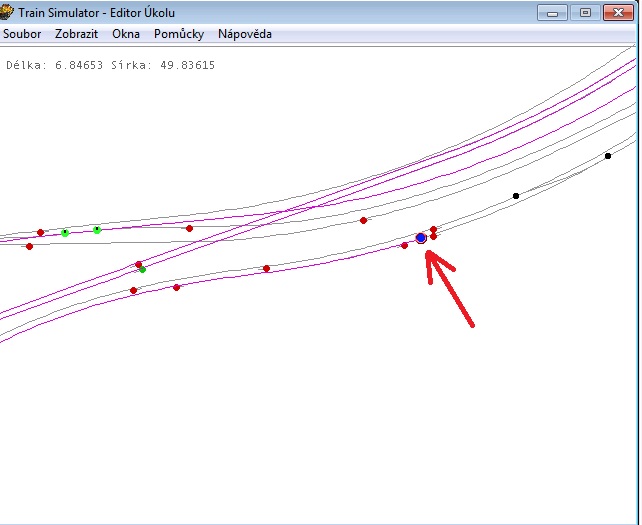Click the Délka/Šířka coordinates readout
642x525 pixels.
click(x=110, y=66)
